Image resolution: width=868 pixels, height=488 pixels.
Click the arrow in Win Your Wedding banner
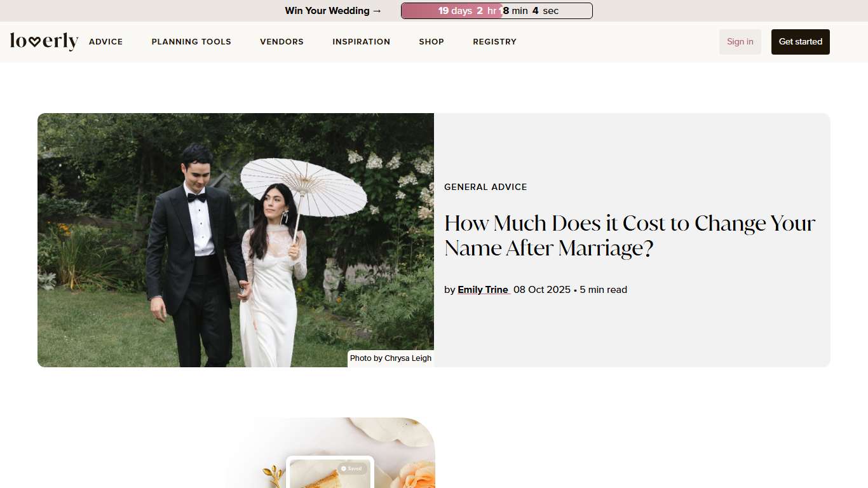(x=377, y=11)
